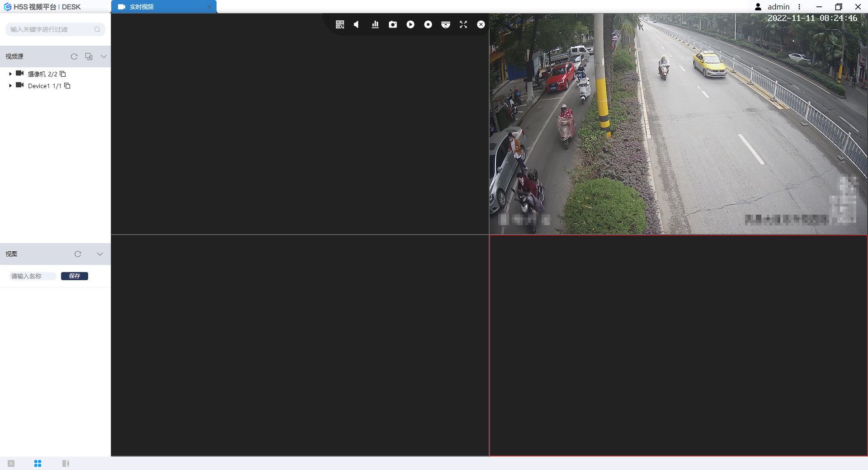Open PTZ dome camera control icon
This screenshot has height=470, width=868.
click(x=446, y=25)
